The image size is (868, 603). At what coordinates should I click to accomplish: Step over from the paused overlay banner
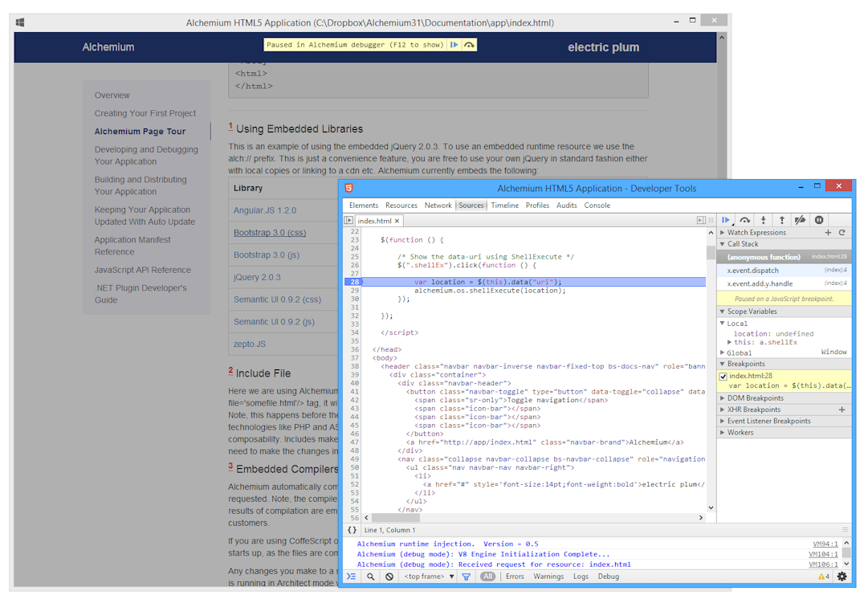[x=469, y=45]
